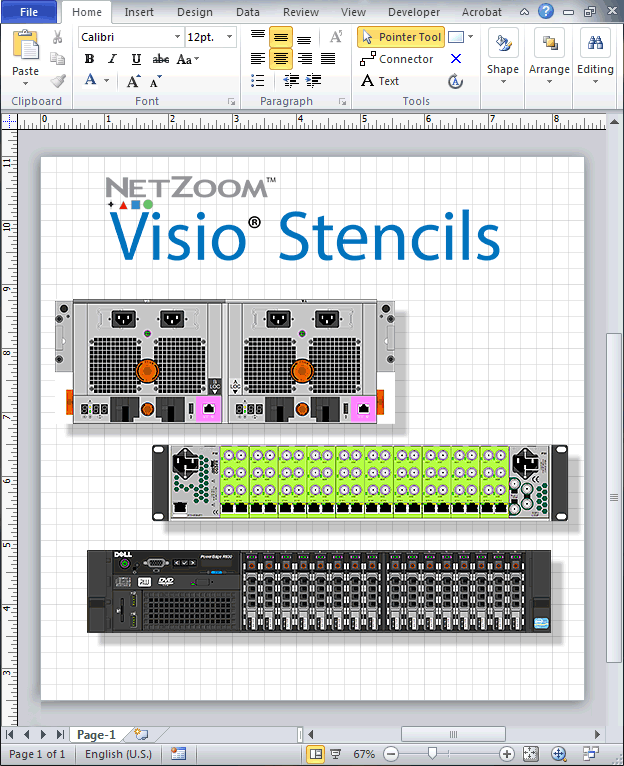The height and width of the screenshot is (766, 624).
Task: Align text to top
Action: 258,37
